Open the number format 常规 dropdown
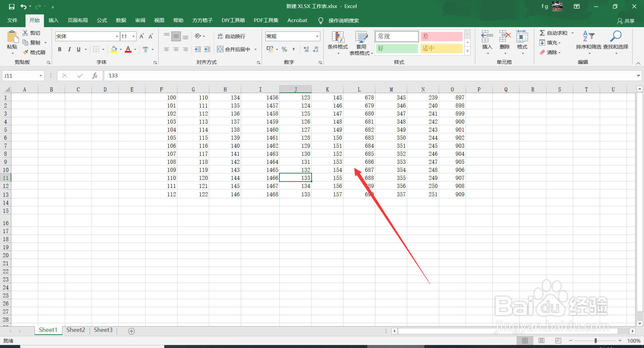Viewport: 644px width, 348px height. coord(317,36)
